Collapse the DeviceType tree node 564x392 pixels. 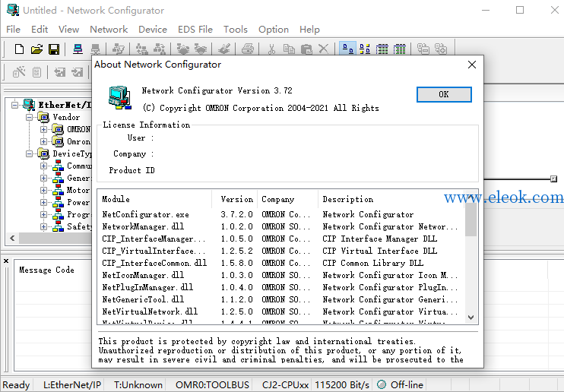tap(29, 154)
